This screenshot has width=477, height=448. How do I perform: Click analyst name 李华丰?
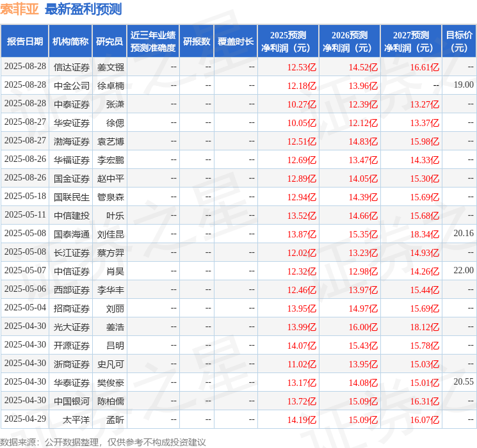[x=111, y=290]
